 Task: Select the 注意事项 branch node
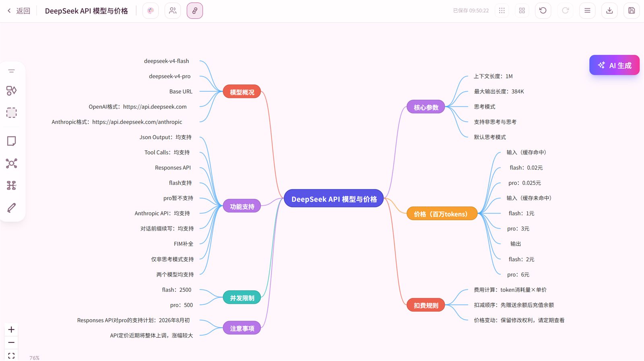(x=242, y=328)
